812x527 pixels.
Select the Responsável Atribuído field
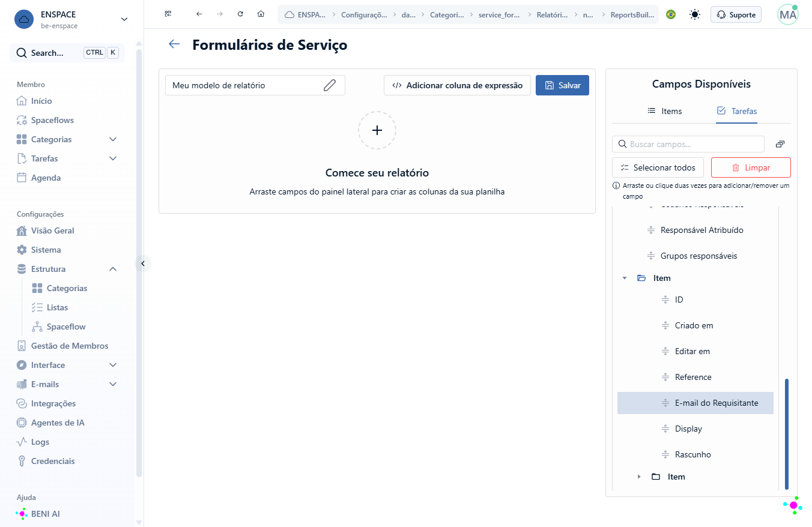pos(695,230)
